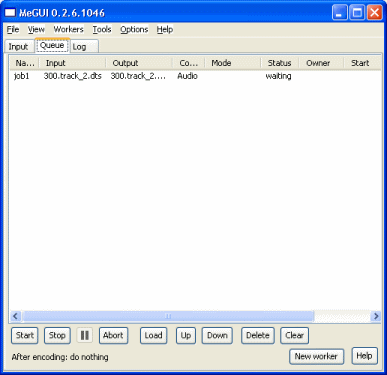The width and height of the screenshot is (387, 375).
Task: Move the job Down in queue
Action: click(217, 335)
